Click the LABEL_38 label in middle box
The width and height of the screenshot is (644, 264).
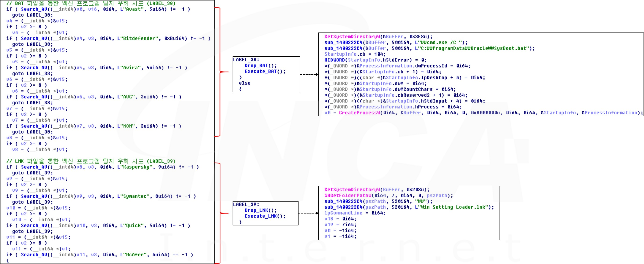tap(246, 60)
